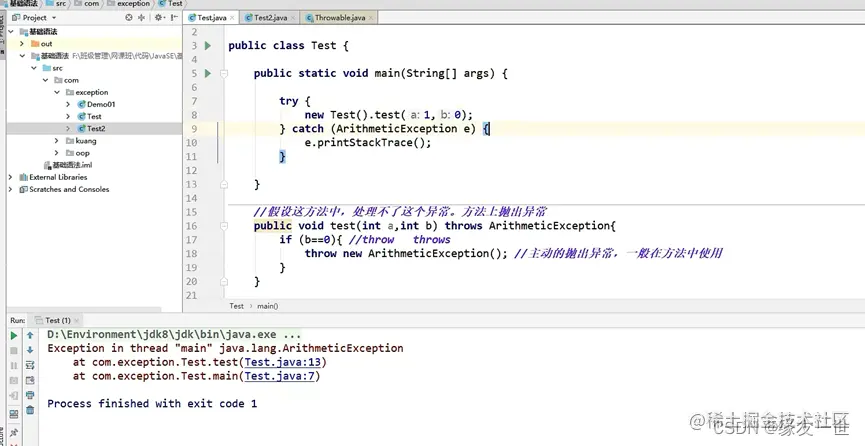Expand the Demo01 class node
The height and width of the screenshot is (446, 865).
click(x=68, y=104)
